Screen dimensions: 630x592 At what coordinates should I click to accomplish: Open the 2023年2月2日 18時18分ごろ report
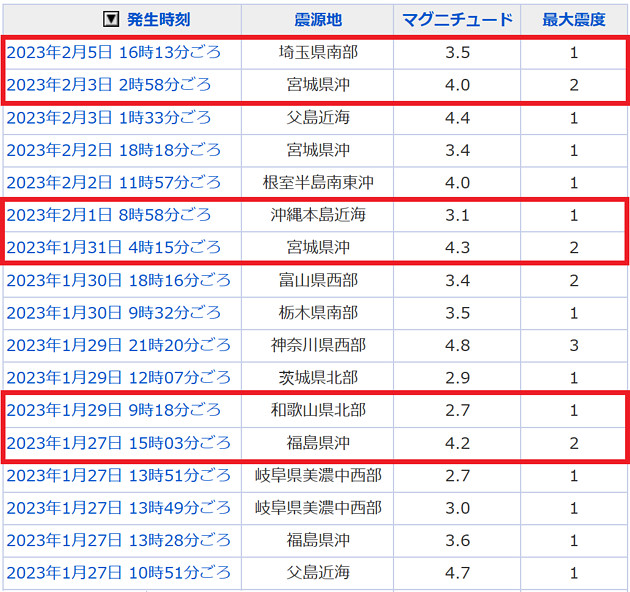(113, 150)
